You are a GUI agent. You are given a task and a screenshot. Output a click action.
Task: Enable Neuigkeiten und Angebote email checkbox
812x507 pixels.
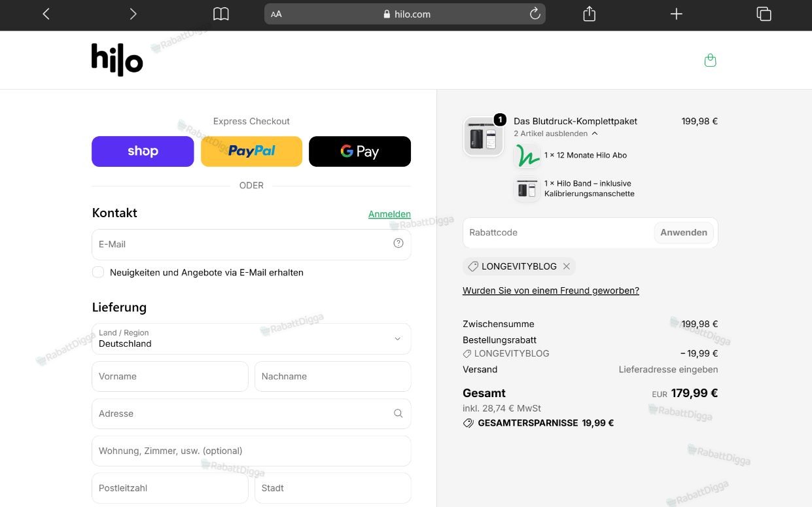pyautogui.click(x=98, y=272)
